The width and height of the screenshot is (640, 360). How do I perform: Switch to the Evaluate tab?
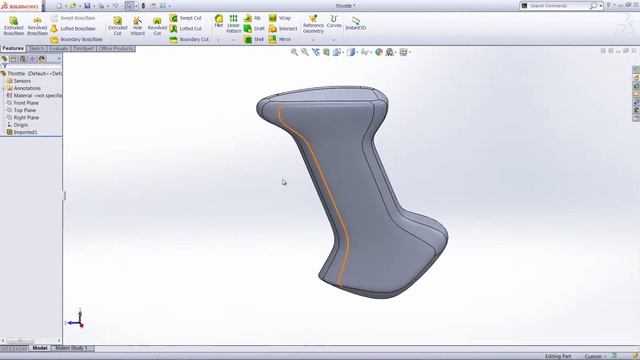pyautogui.click(x=59, y=49)
